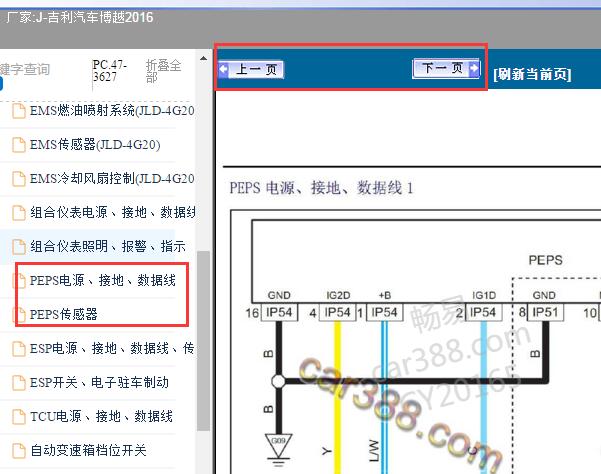Click the PC.47-3627 label
The image size is (601, 474).
(110, 71)
